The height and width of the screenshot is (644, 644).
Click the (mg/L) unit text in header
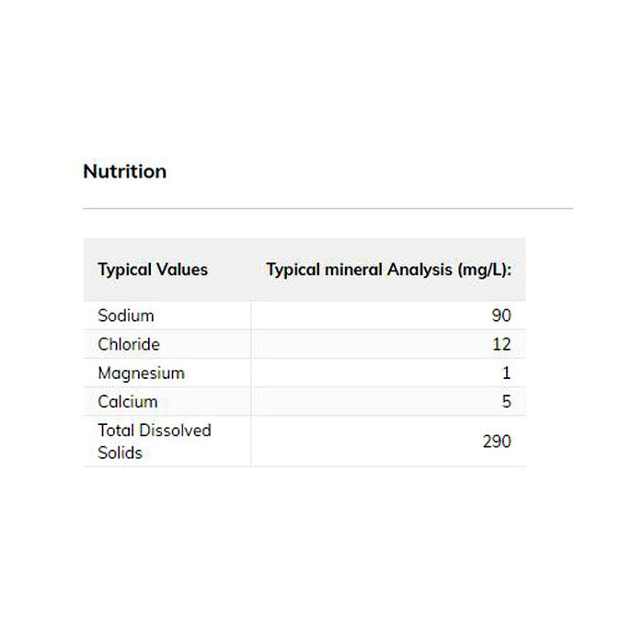click(x=483, y=270)
